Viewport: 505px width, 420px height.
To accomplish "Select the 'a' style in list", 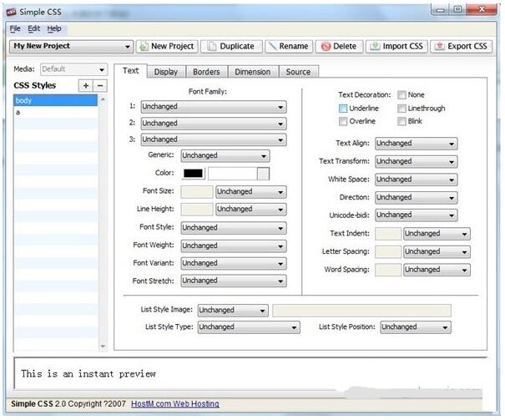I will click(55, 113).
